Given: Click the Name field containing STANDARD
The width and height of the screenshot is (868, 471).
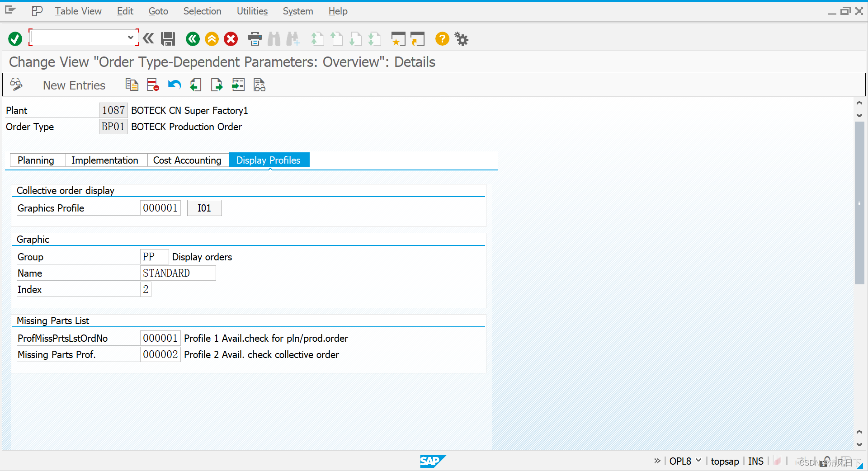Looking at the screenshot, I should 178,273.
